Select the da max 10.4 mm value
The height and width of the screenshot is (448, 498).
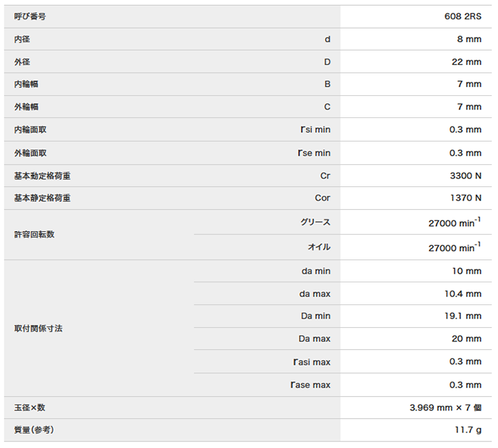tap(462, 294)
